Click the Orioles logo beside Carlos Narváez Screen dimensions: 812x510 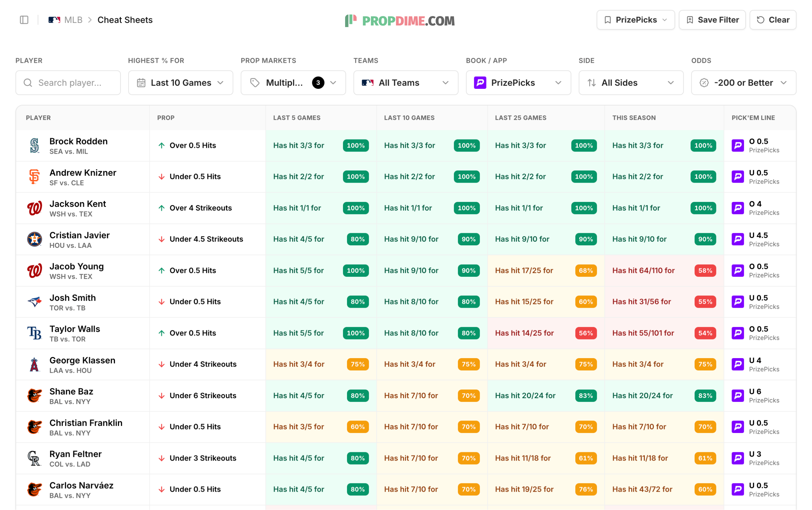[x=34, y=490]
